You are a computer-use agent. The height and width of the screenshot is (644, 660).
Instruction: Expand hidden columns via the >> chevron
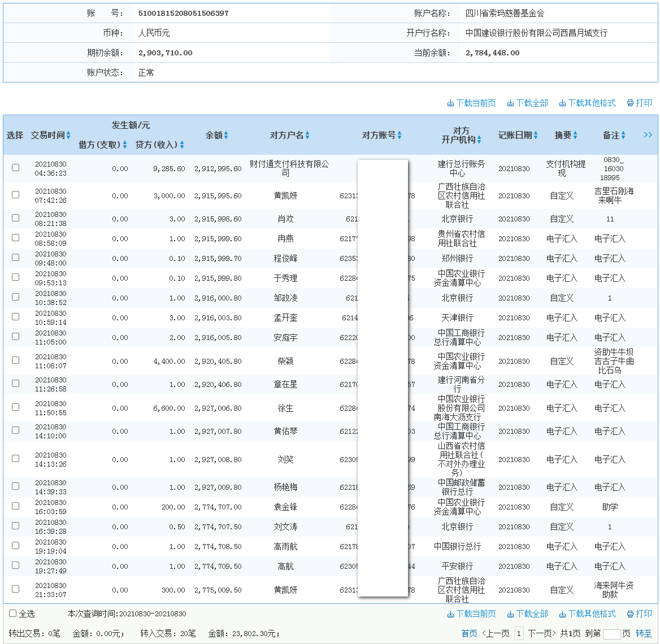click(648, 135)
